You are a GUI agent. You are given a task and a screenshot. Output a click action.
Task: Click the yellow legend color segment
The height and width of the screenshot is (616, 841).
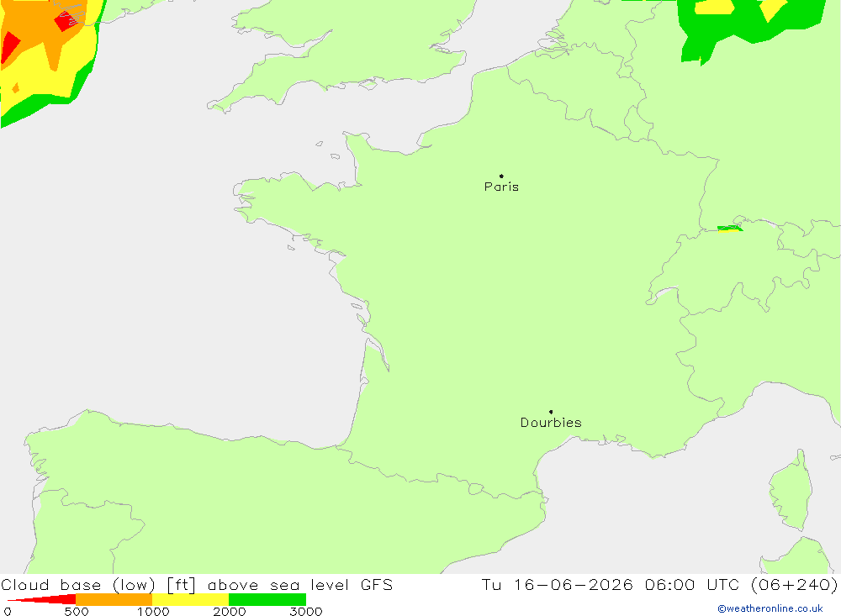point(190,599)
